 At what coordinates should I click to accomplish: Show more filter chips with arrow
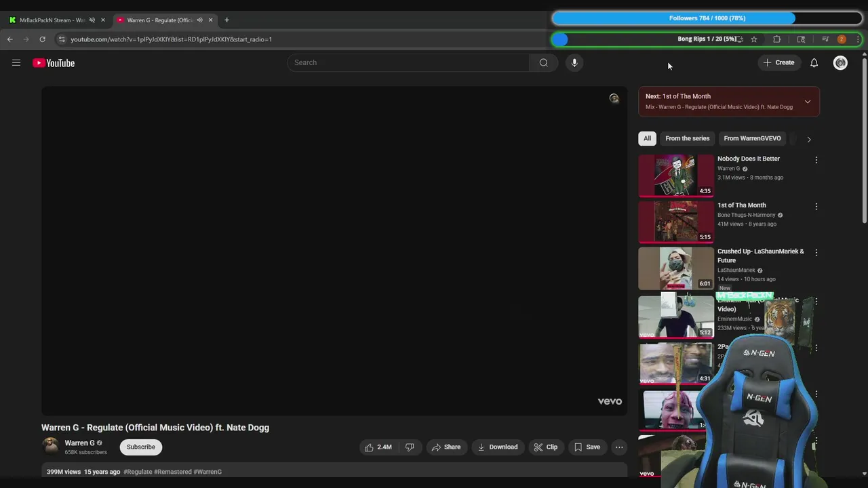(x=808, y=139)
